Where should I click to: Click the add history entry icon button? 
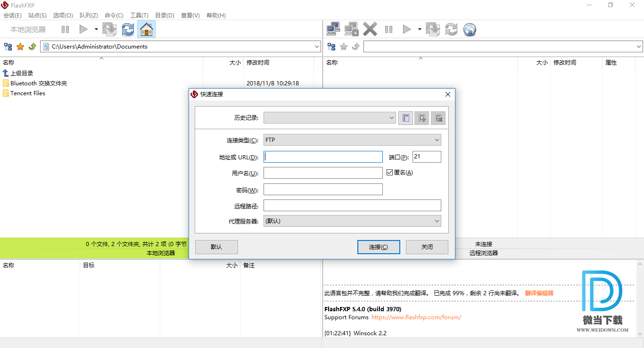click(x=422, y=118)
